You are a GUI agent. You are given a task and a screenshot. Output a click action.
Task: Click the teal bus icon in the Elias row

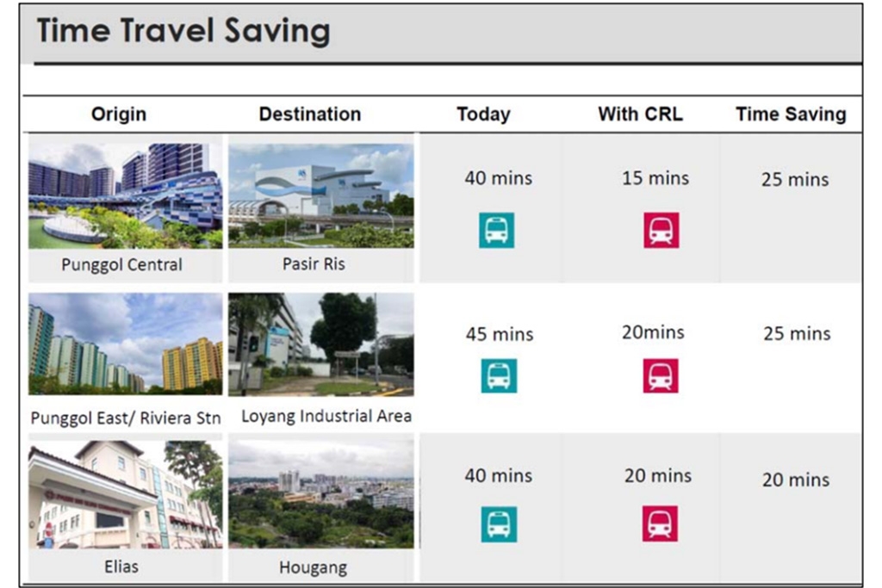[x=499, y=524]
